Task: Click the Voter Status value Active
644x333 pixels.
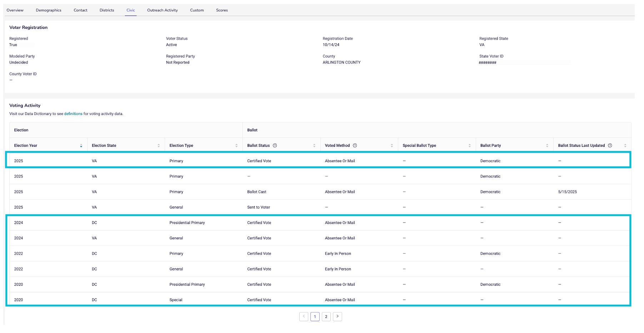Action: point(171,45)
